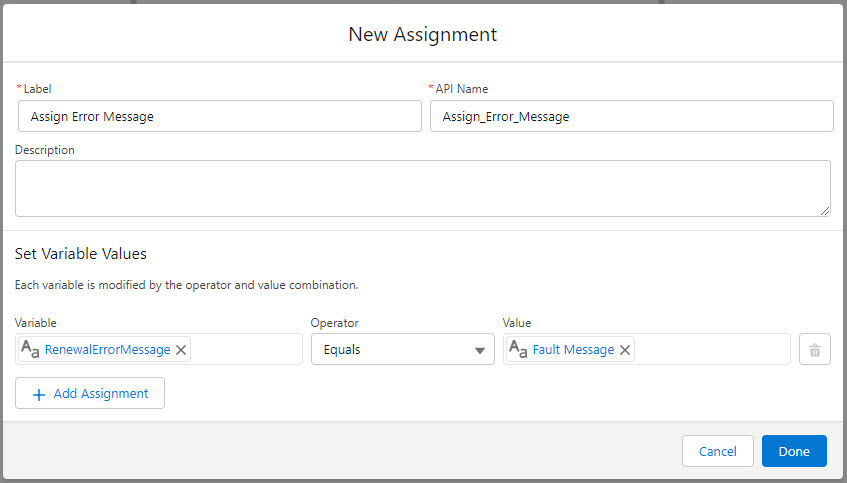The image size is (847, 483).
Task: Remove RenewalErrorMessage from the Variable field
Action: (x=181, y=350)
